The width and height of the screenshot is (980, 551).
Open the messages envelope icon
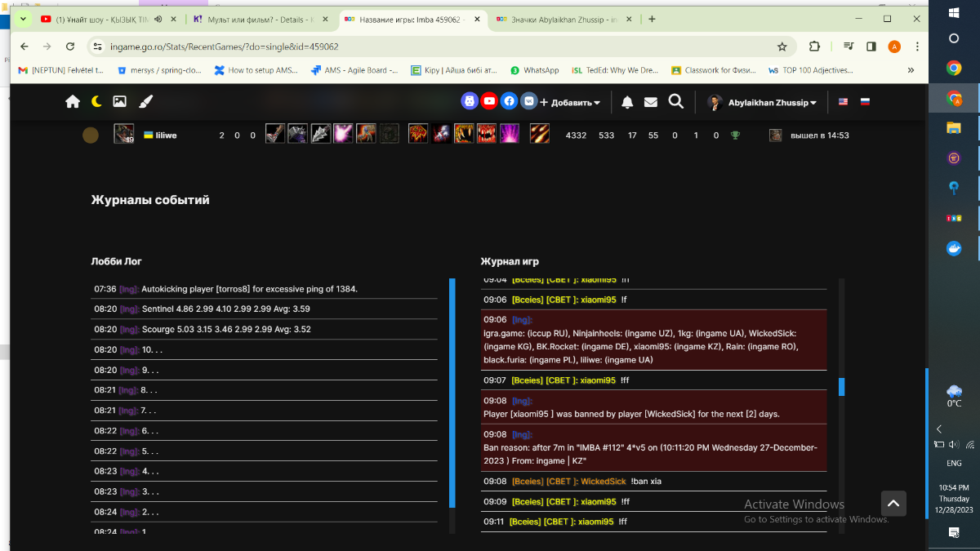pyautogui.click(x=651, y=102)
